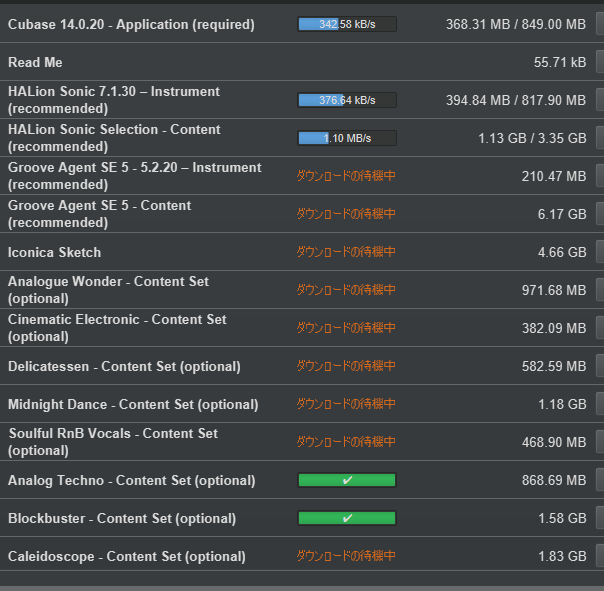Click the HALion Sonic Selection progress bar

tap(347, 138)
